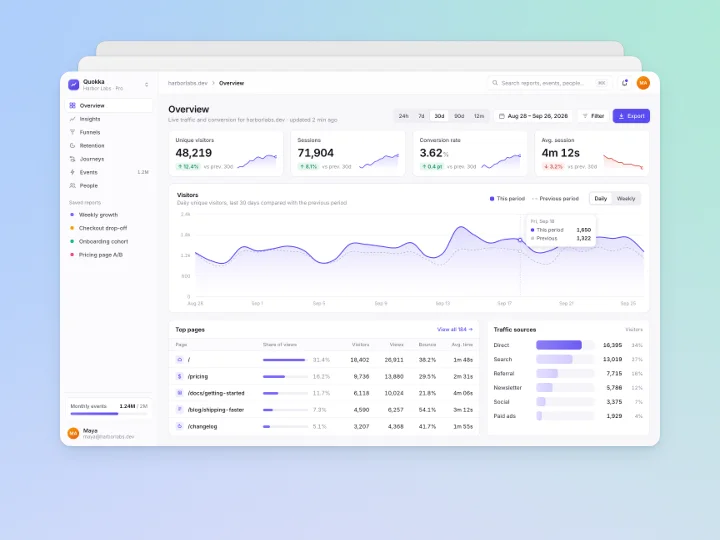Select the 30d time range
Viewport: 720px width, 540px height.
point(439,116)
